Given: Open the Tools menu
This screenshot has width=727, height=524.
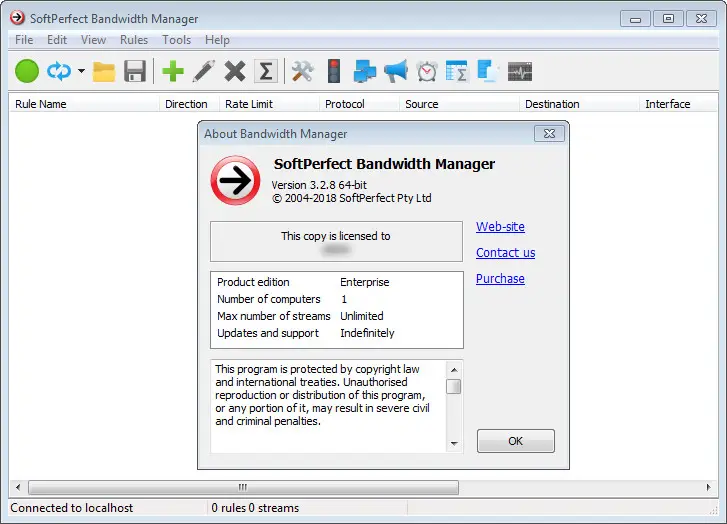Looking at the screenshot, I should [177, 40].
